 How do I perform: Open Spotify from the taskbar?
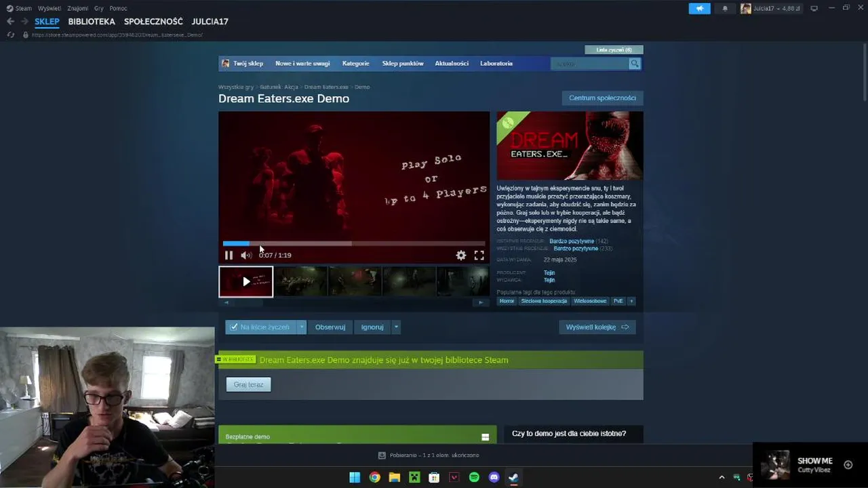[x=474, y=477]
